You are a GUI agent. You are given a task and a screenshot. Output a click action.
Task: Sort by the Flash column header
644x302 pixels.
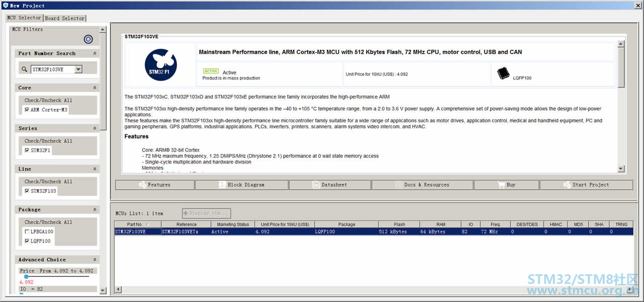(399, 224)
